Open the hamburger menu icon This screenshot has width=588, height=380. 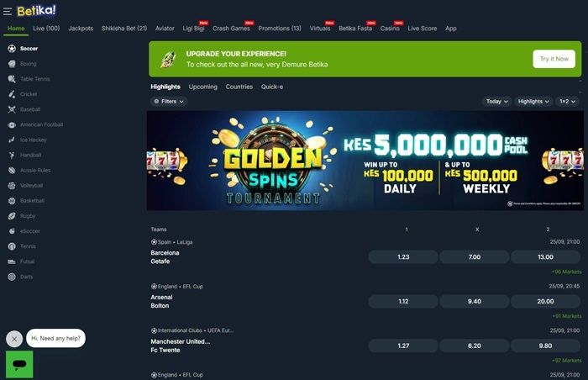8,12
